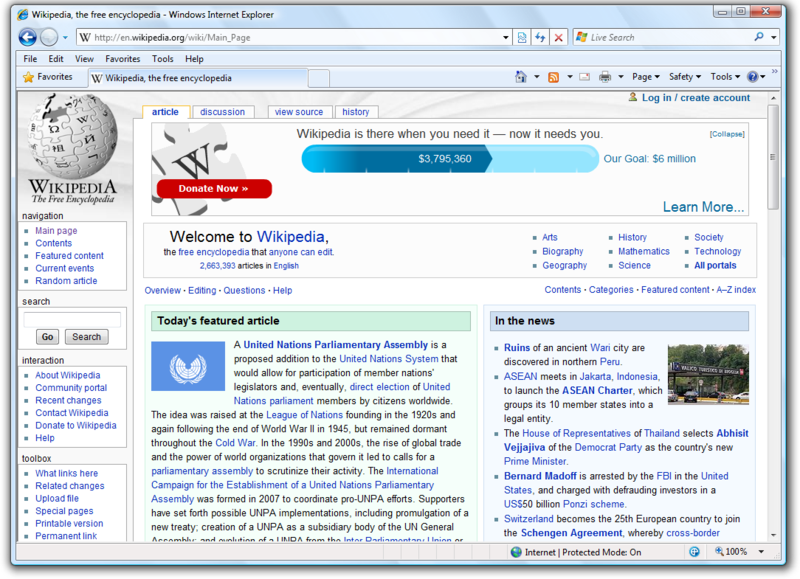Open the Home button dropdown arrow
Viewport: 800px width, 579px height.
(537, 78)
